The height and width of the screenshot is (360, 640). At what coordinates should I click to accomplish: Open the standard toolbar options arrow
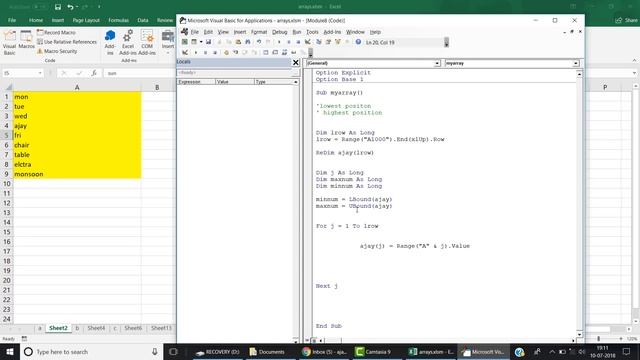pyautogui.click(x=447, y=42)
